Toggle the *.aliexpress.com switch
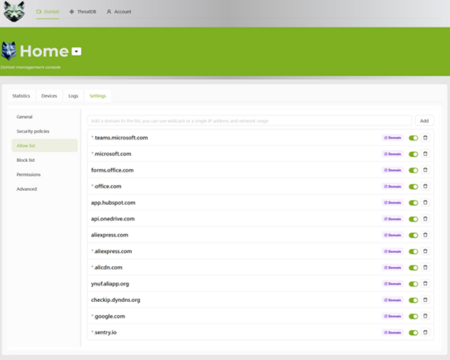The image size is (450, 360). tap(413, 251)
